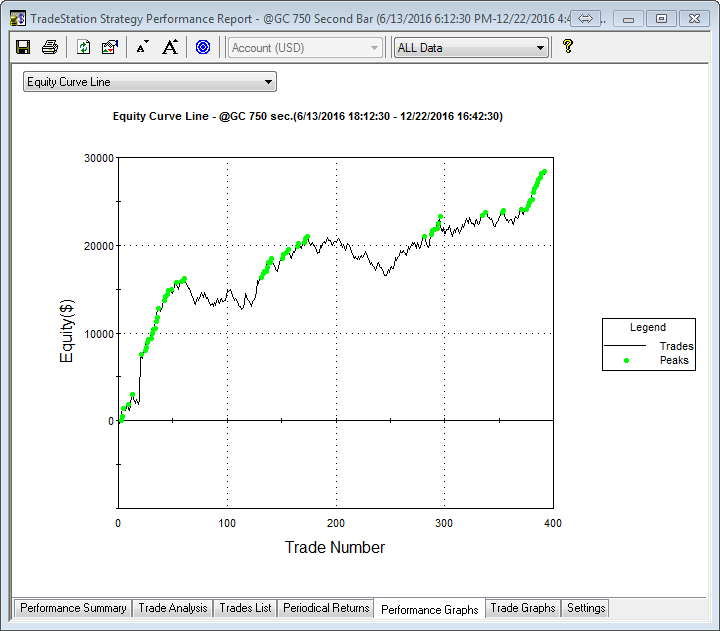Click the Refresh report icon

click(x=84, y=47)
